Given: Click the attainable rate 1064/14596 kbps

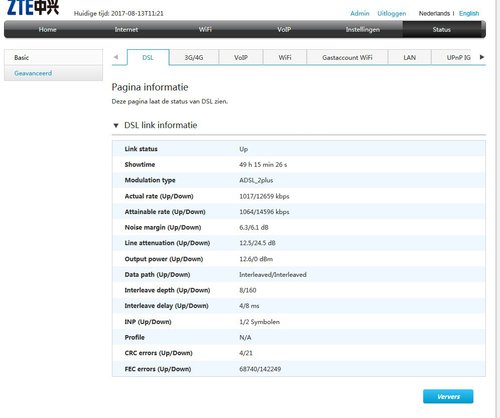Looking at the screenshot, I should pyautogui.click(x=264, y=212).
